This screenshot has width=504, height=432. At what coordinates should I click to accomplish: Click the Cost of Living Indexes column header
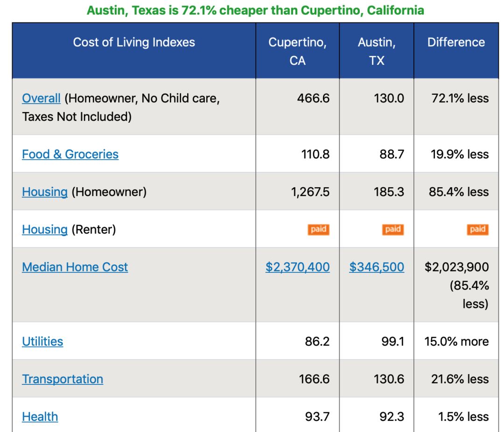tap(134, 42)
